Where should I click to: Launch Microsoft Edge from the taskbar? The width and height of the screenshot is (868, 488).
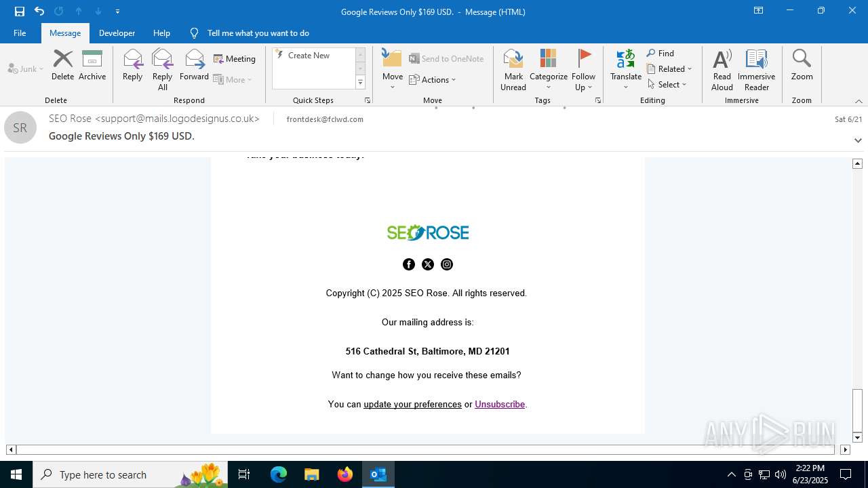(279, 474)
